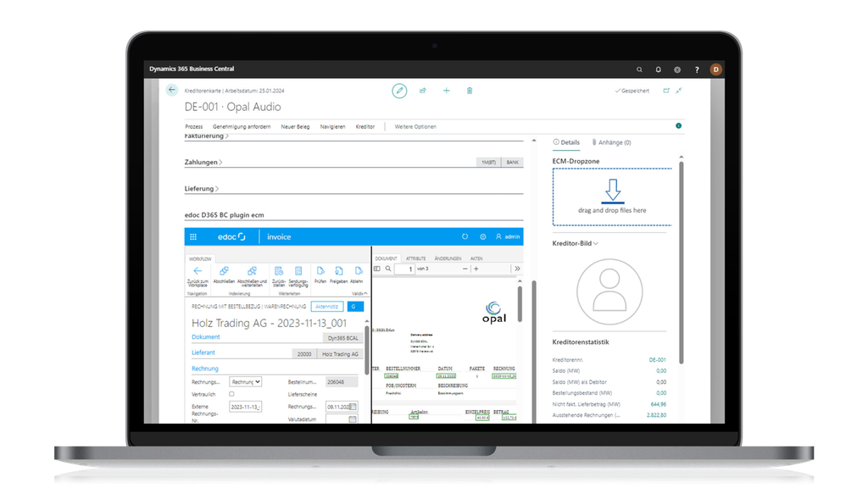The height and width of the screenshot is (499, 868).
Task: Open Genehmigung anfordern menu
Action: tap(242, 127)
